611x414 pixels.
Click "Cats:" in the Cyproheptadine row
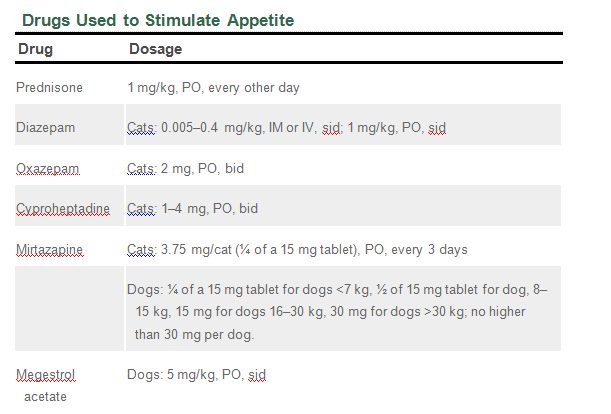coord(142,208)
